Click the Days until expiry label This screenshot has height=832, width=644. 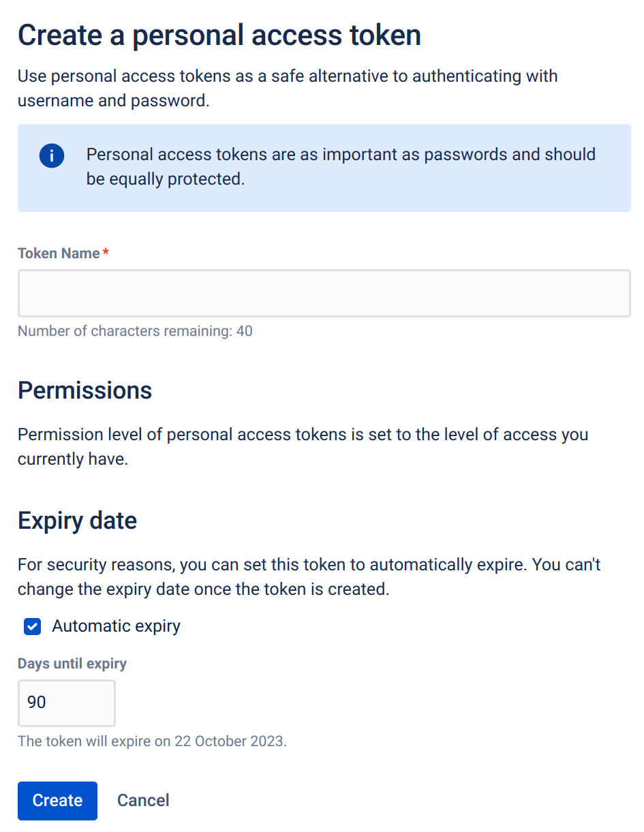(72, 664)
